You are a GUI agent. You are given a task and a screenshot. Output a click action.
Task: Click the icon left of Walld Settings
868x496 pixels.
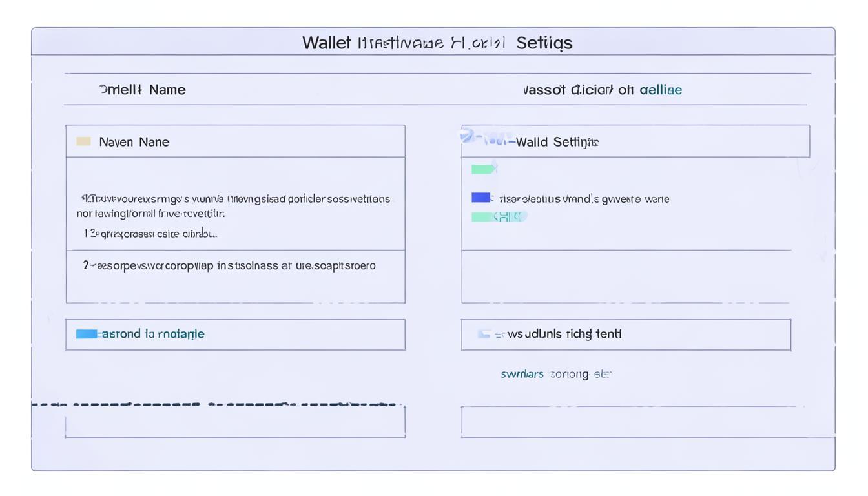coord(468,136)
